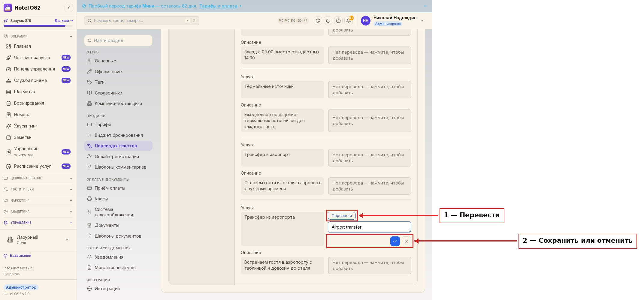Open the help question mark icon
The height and width of the screenshot is (300, 644).
tap(338, 21)
